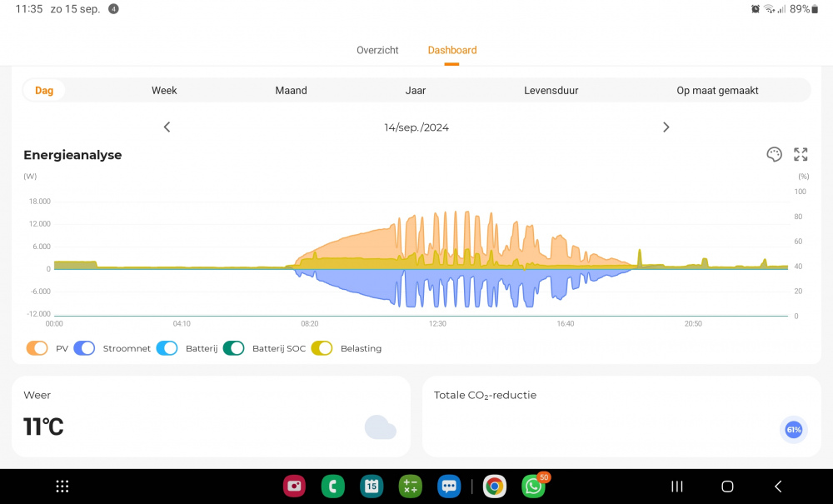
Task: Click the cloud weather icon
Action: 380,427
